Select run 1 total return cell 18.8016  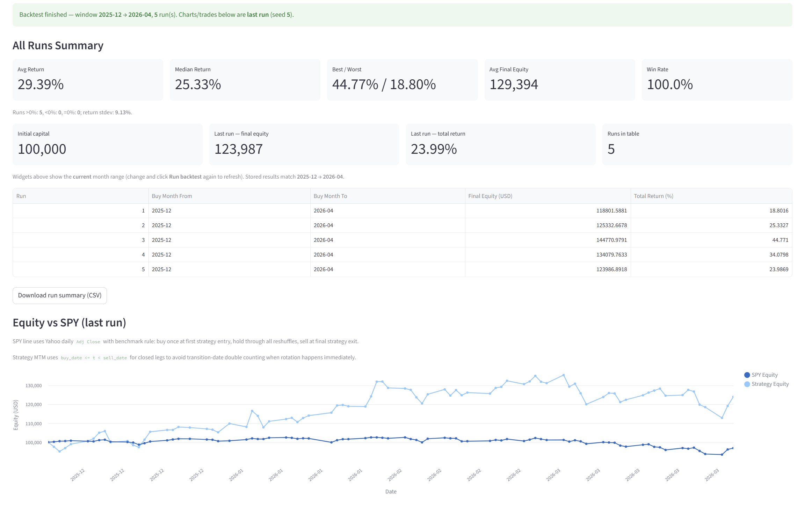[x=779, y=211]
